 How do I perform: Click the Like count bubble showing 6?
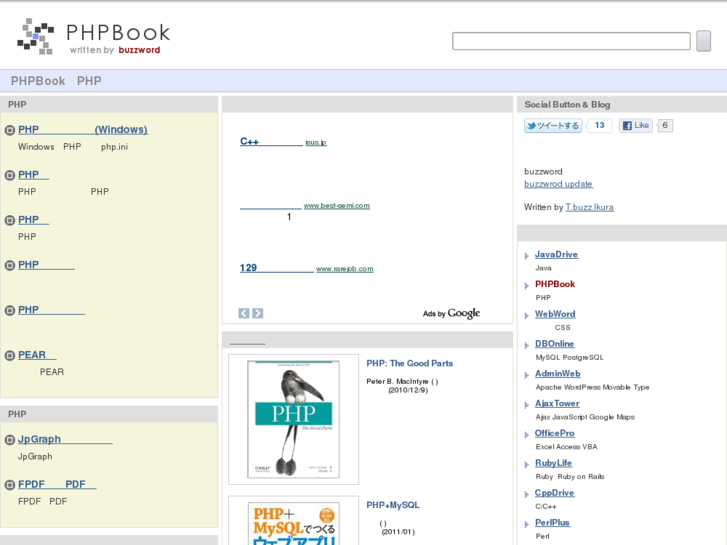pyautogui.click(x=665, y=125)
